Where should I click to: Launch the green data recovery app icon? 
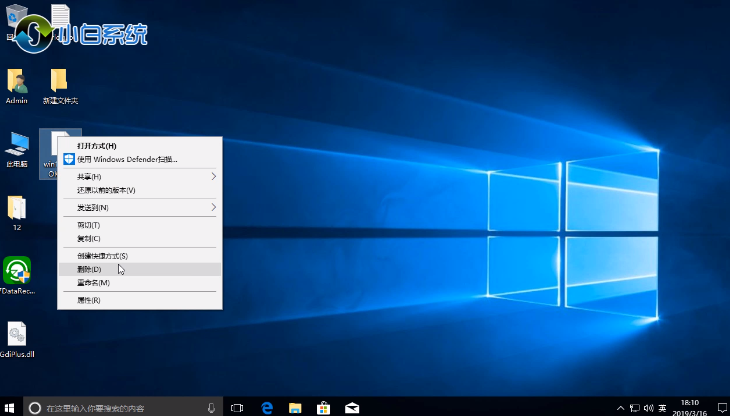tap(17, 271)
